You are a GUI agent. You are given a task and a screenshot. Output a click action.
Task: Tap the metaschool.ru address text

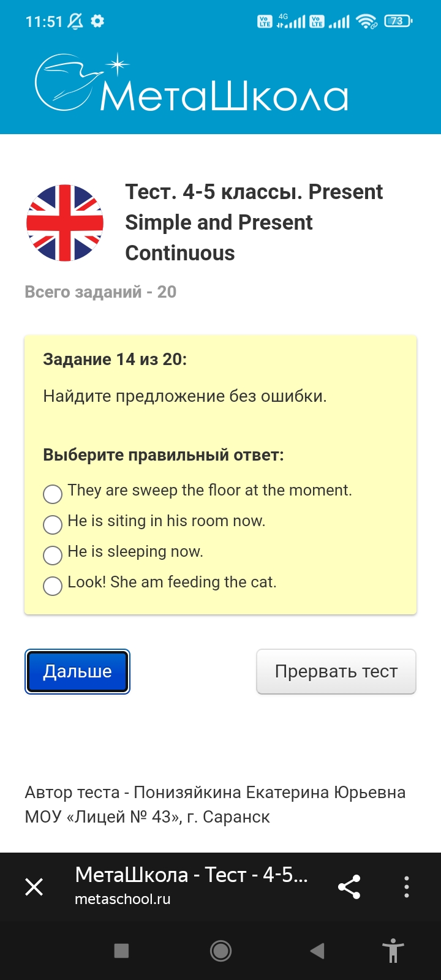[x=123, y=899]
